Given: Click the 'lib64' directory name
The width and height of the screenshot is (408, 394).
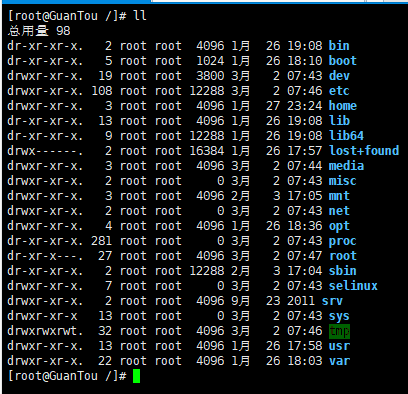Looking at the screenshot, I should click(346, 136).
